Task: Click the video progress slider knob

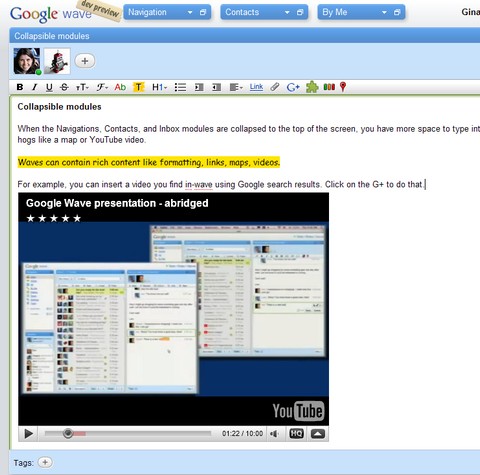Action: [x=68, y=433]
